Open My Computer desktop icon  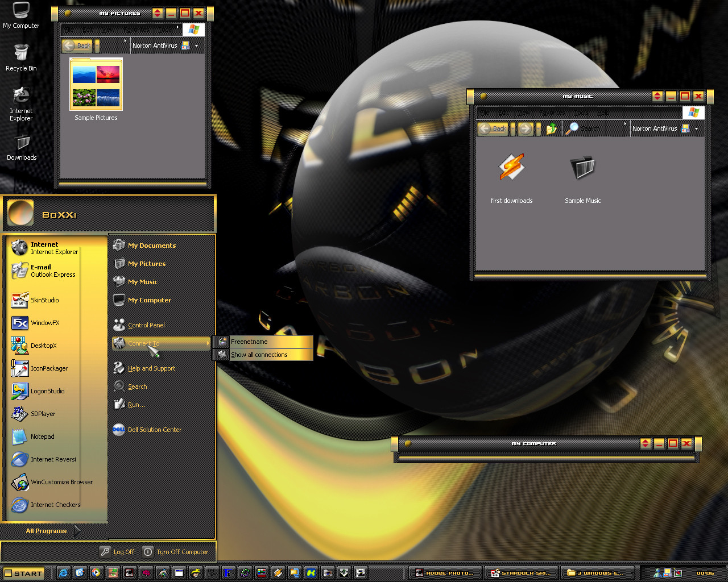(21, 16)
